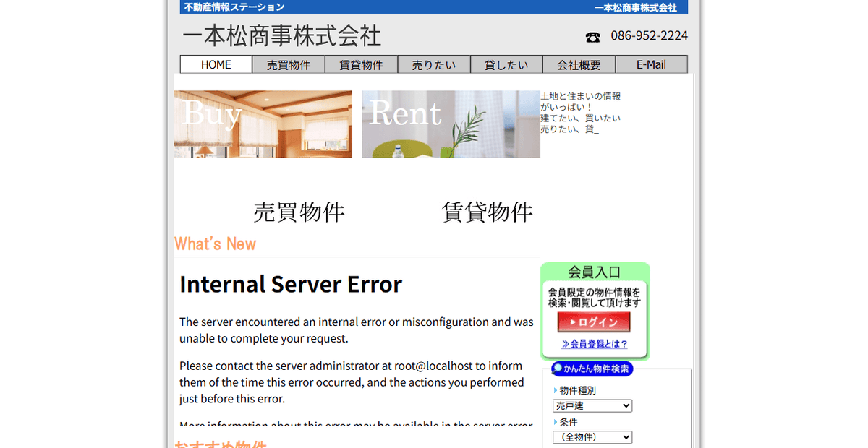
Task: Open the E-Mail tab
Action: [651, 64]
